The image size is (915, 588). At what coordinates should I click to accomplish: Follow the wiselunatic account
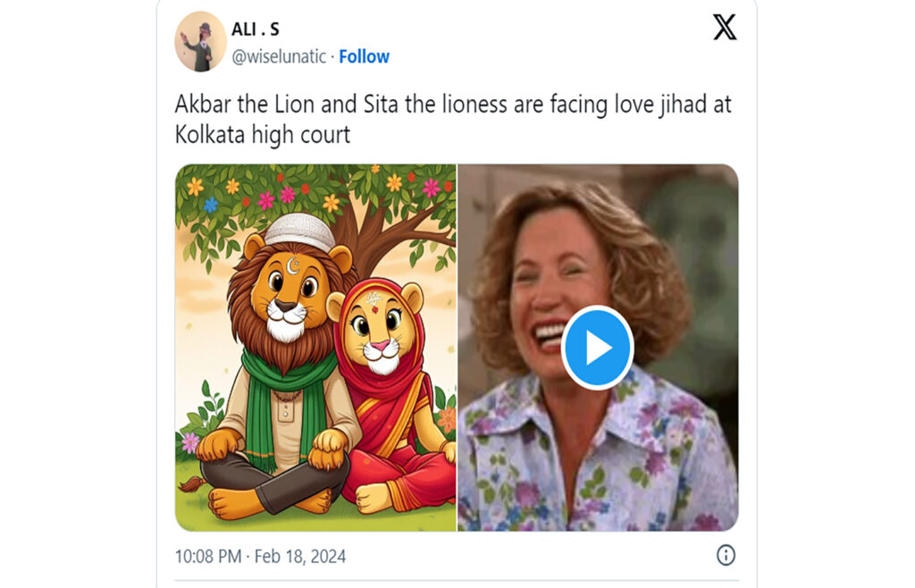[364, 56]
